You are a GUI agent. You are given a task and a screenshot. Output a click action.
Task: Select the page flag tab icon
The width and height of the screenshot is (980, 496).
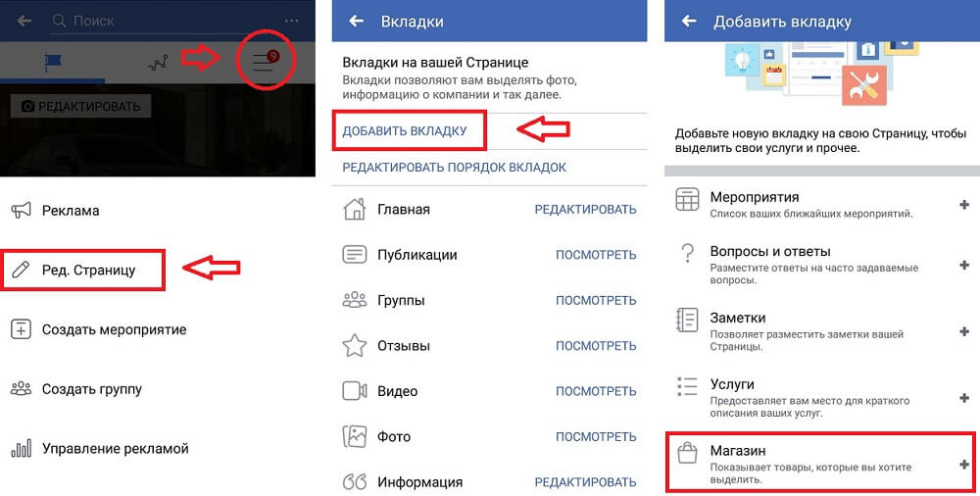click(x=53, y=62)
